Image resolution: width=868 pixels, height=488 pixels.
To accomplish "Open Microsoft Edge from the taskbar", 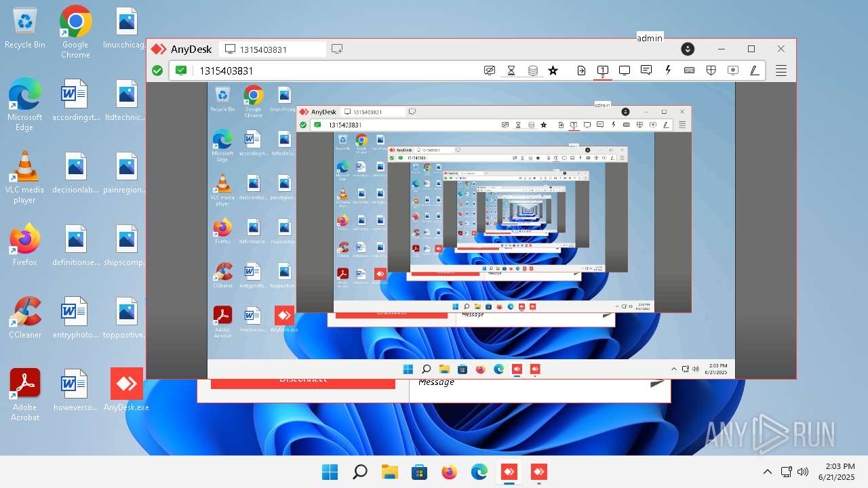I will [x=479, y=472].
